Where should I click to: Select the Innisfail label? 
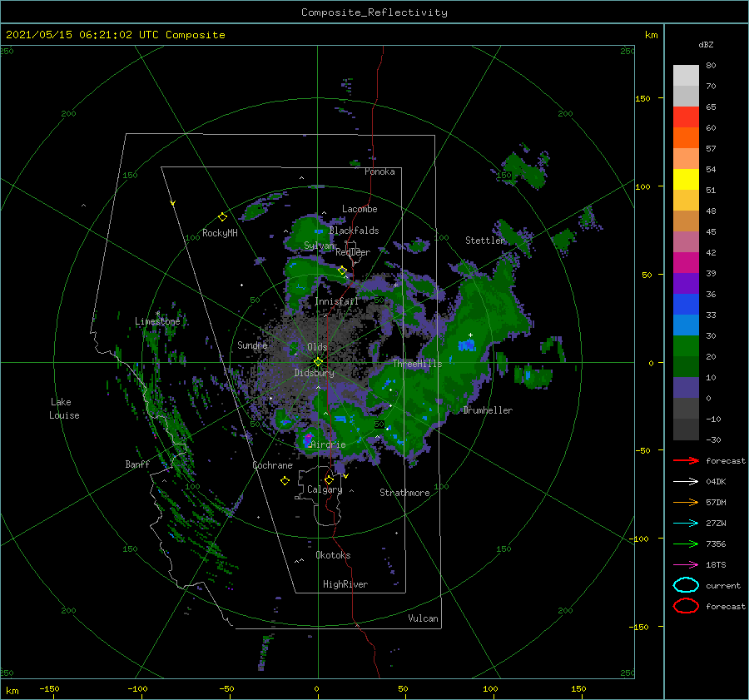pos(336,301)
